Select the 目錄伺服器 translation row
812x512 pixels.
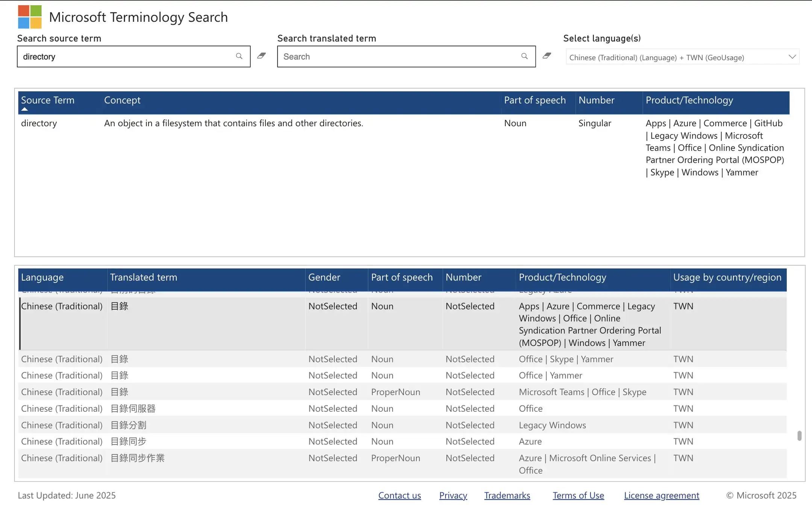402,409
